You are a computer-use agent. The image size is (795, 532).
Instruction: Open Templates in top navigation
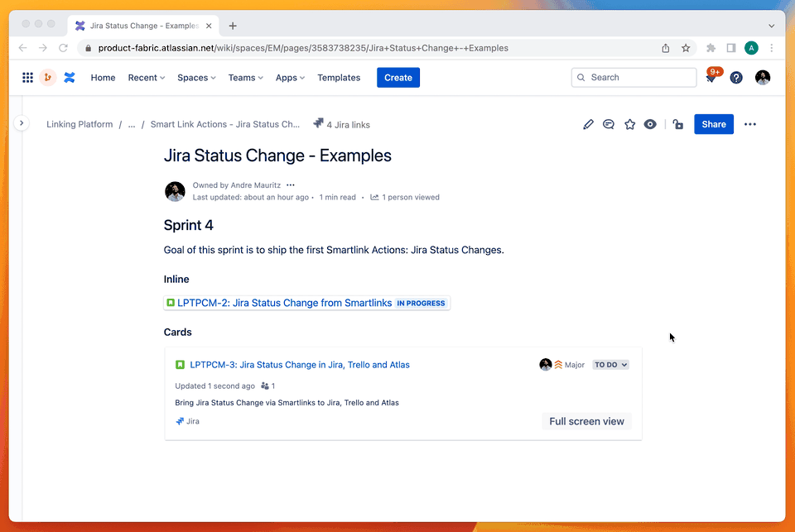[x=339, y=78]
